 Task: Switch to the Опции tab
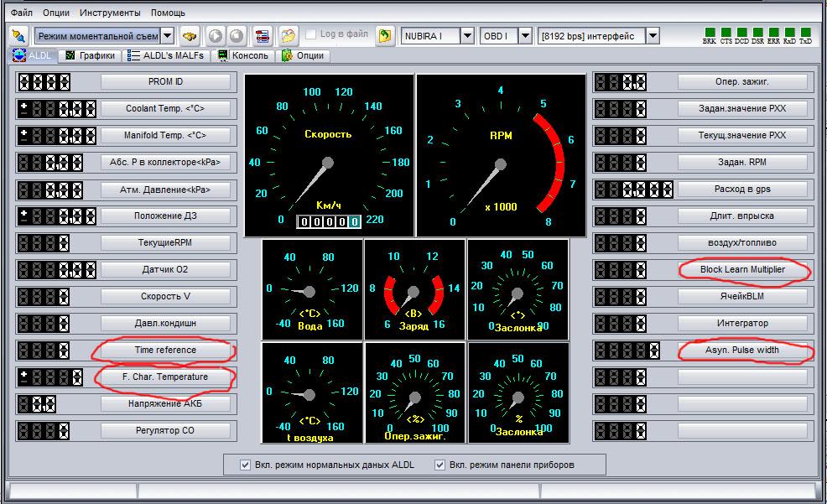point(303,55)
